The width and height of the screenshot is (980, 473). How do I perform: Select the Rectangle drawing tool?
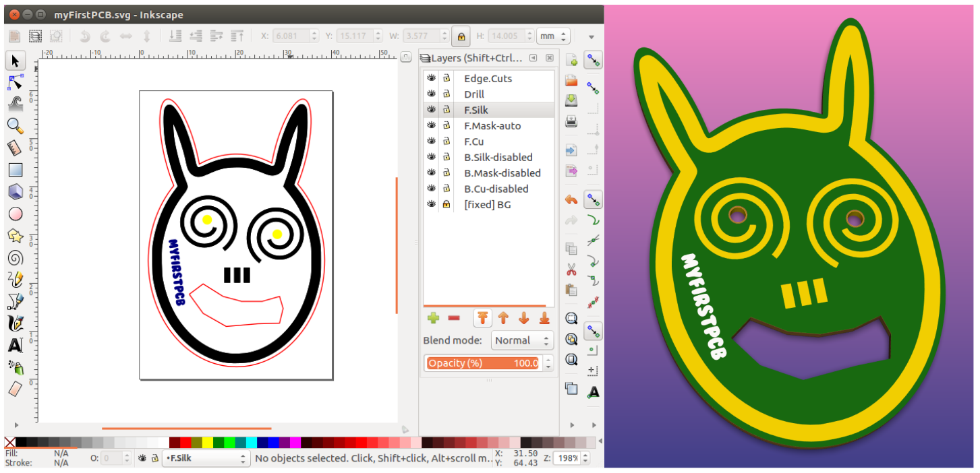15,170
